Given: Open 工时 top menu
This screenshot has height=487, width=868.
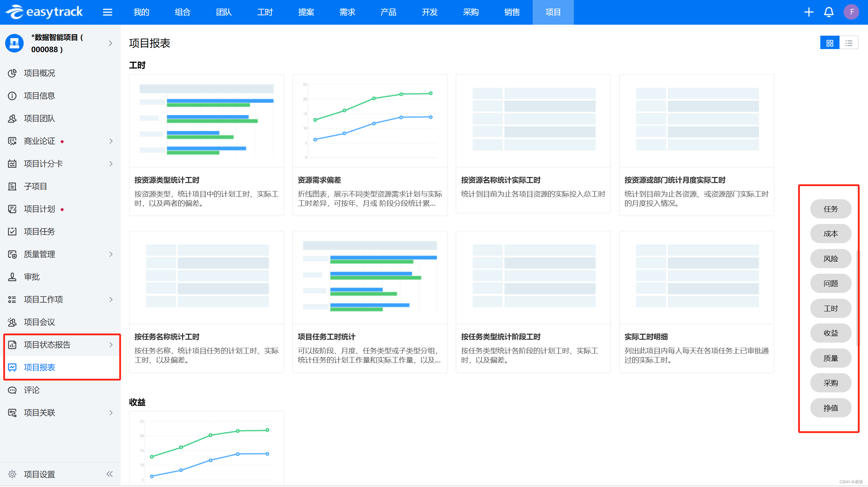Looking at the screenshot, I should point(265,12).
